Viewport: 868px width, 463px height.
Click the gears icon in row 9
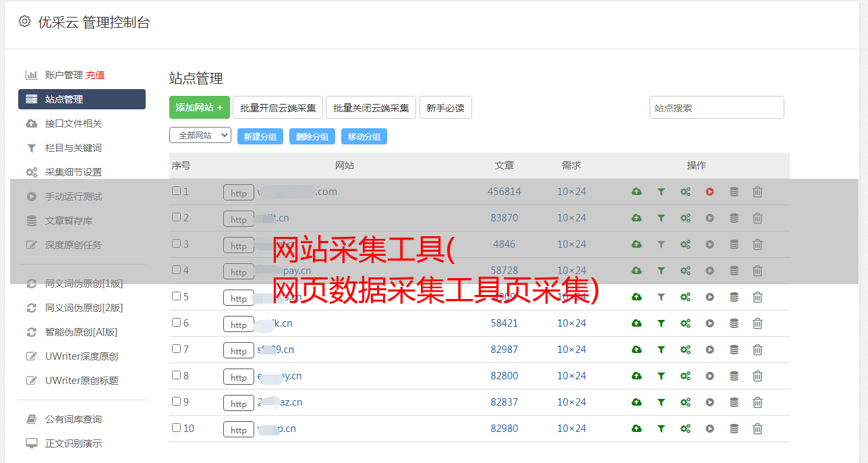pyautogui.click(x=685, y=402)
